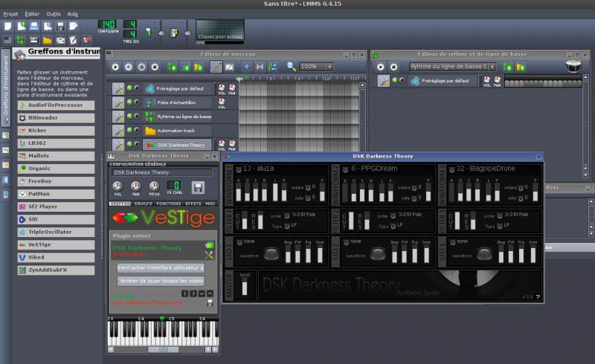Screen dimensions: 595x364
Task: Open the Outils menu
Action: click(x=54, y=14)
